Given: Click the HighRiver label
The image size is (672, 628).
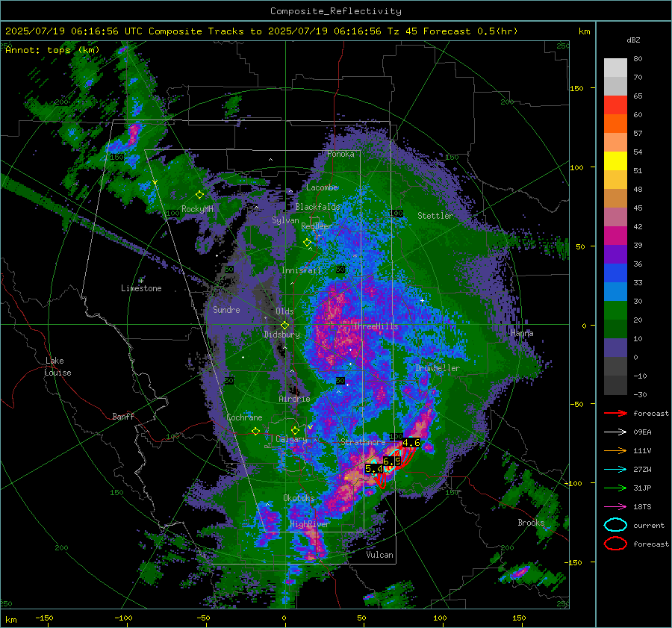Looking at the screenshot, I should click(310, 524).
